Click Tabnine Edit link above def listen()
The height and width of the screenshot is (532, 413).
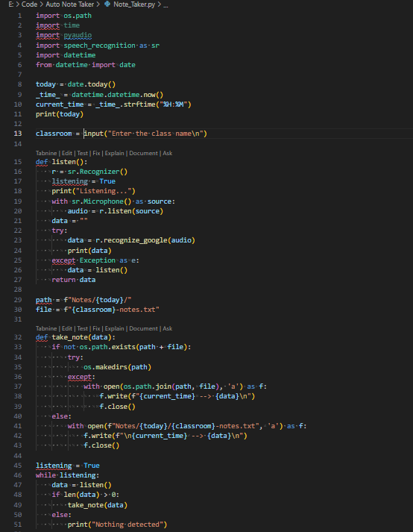click(x=67, y=153)
